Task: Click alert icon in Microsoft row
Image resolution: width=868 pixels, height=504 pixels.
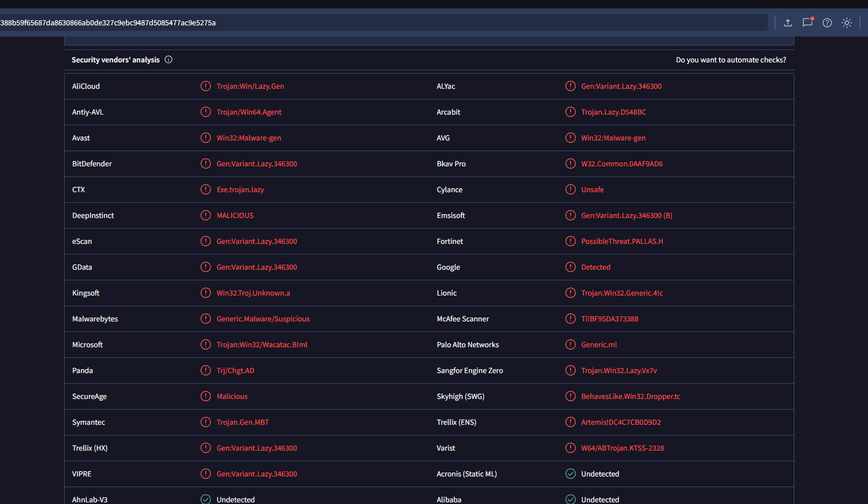Action: pos(206,344)
